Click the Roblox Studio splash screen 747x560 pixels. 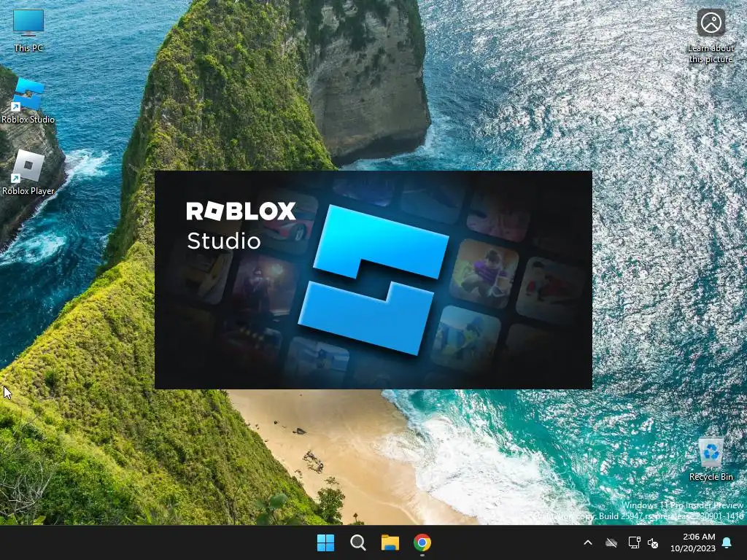373,280
